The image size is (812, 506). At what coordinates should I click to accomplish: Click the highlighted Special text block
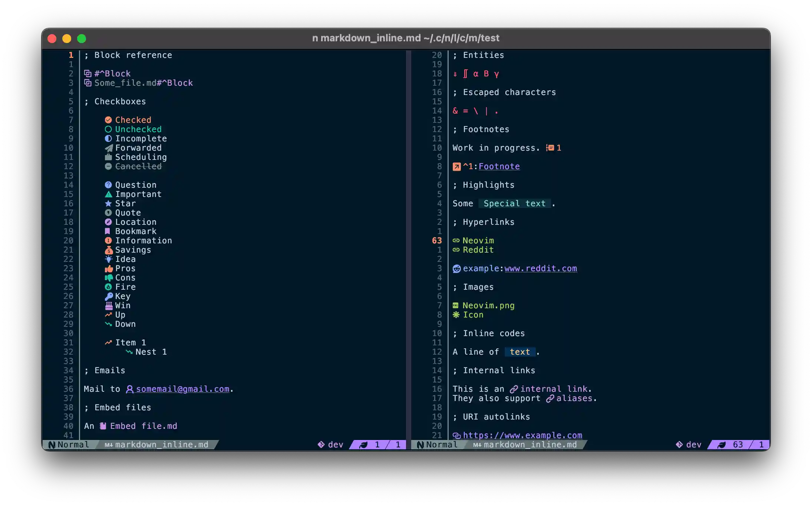[x=514, y=203]
